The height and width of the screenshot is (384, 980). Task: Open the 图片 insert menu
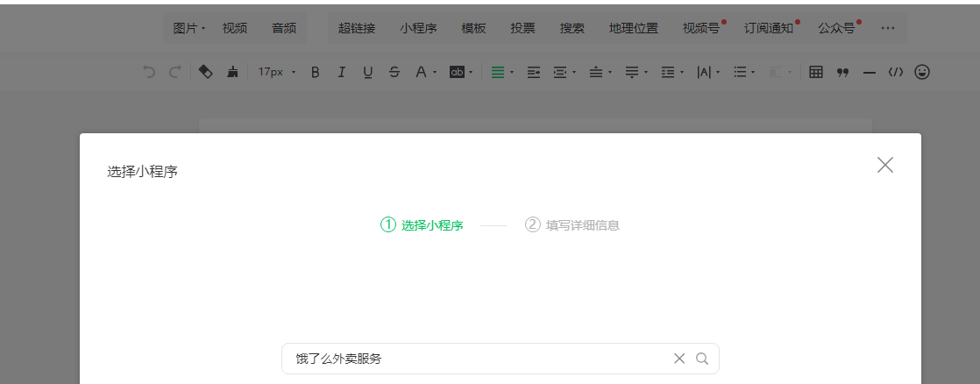click(x=188, y=28)
